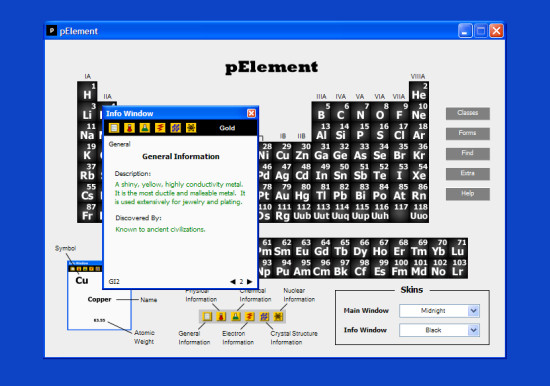The width and height of the screenshot is (550, 386).
Task: Minimize the pElement window
Action: [465, 31]
